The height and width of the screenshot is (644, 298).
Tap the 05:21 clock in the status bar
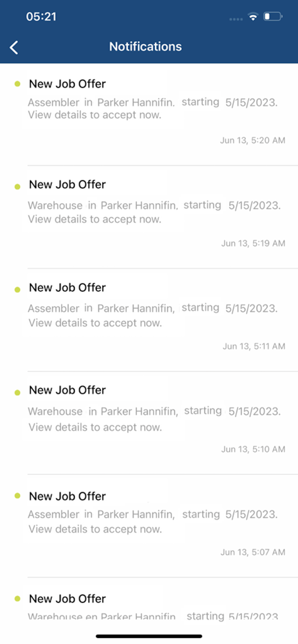(x=41, y=17)
